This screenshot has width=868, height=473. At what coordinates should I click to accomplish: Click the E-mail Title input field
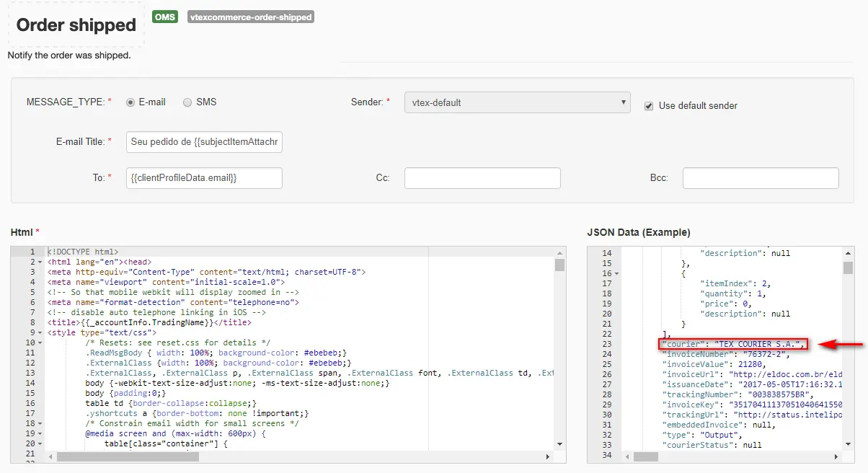(204, 142)
